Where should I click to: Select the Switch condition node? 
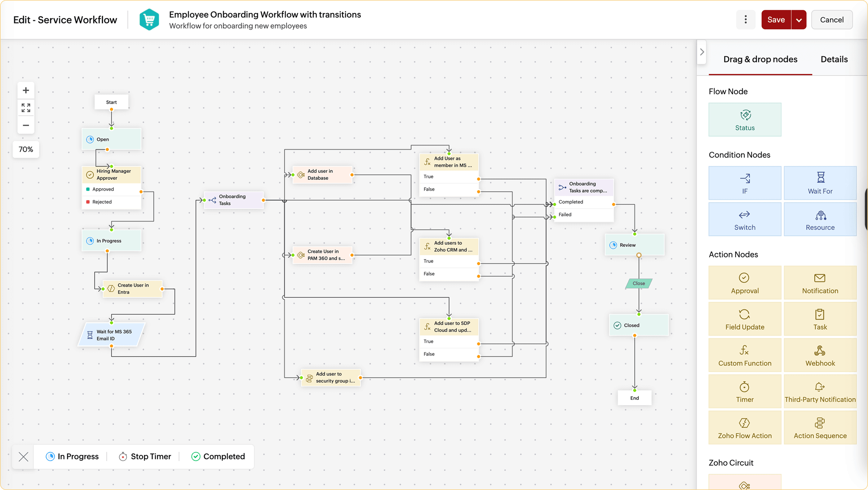tap(745, 219)
